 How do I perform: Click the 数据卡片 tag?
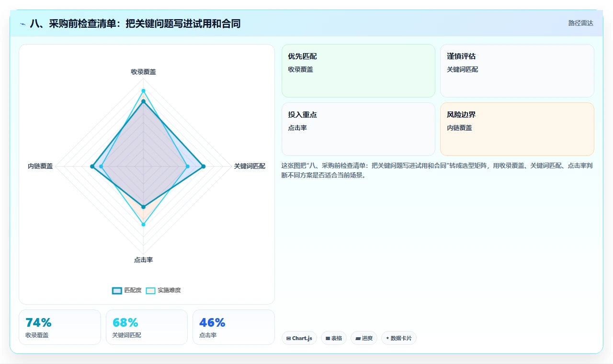coord(399,338)
